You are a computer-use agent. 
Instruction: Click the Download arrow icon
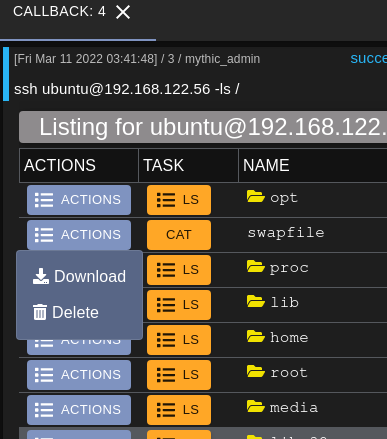pyautogui.click(x=41, y=276)
